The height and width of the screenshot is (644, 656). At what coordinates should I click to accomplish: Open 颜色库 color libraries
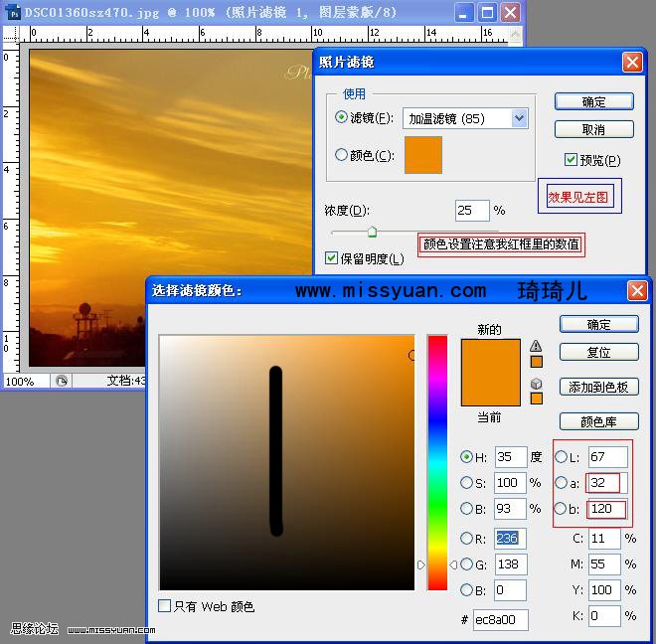tap(599, 421)
